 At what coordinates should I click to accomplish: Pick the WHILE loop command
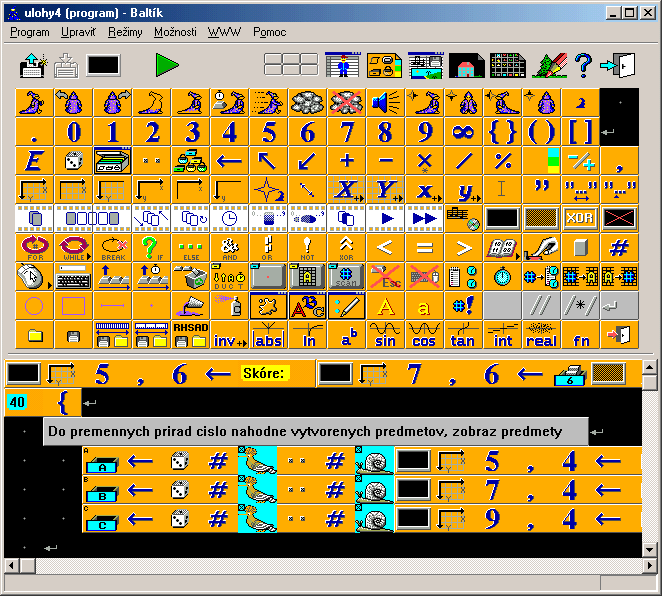pyautogui.click(x=73, y=247)
